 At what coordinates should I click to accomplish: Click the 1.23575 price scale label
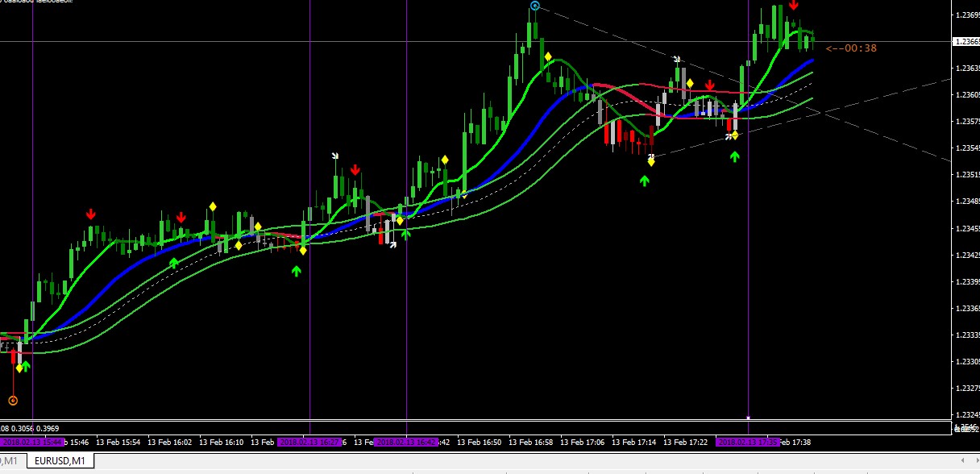click(x=966, y=121)
